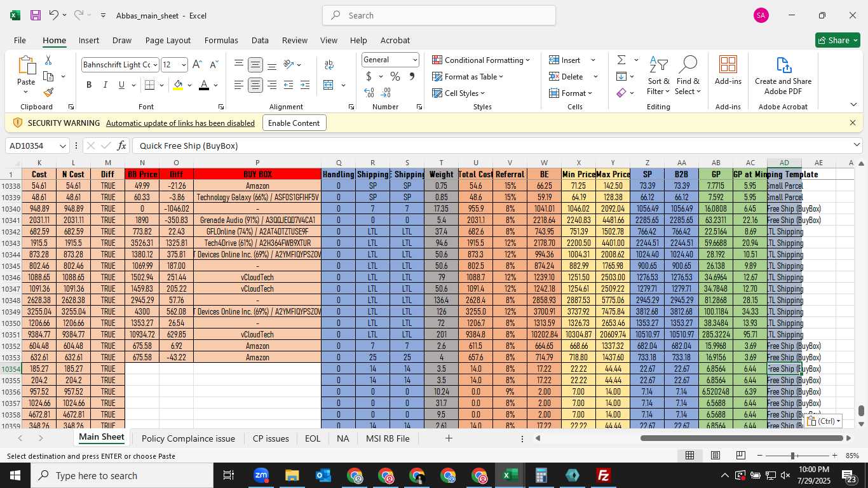868x488 pixels.
Task: Open Sort & Filter dropdown
Action: point(658,75)
